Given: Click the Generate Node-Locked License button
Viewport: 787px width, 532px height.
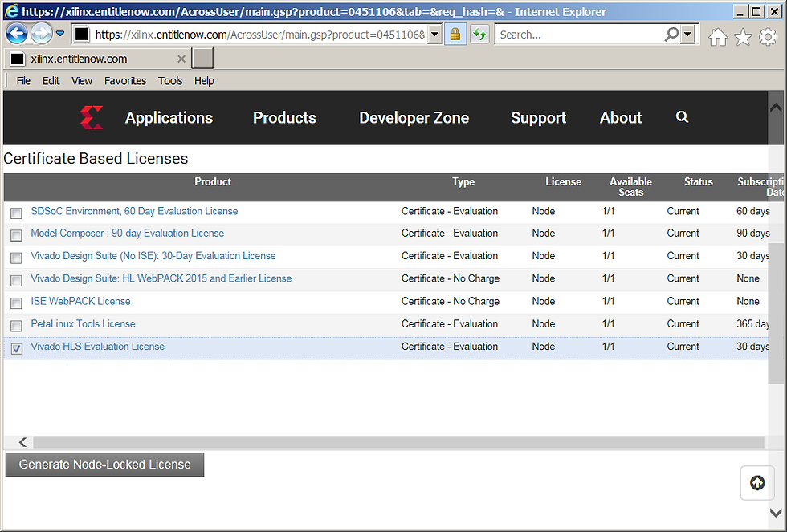Looking at the screenshot, I should (105, 465).
